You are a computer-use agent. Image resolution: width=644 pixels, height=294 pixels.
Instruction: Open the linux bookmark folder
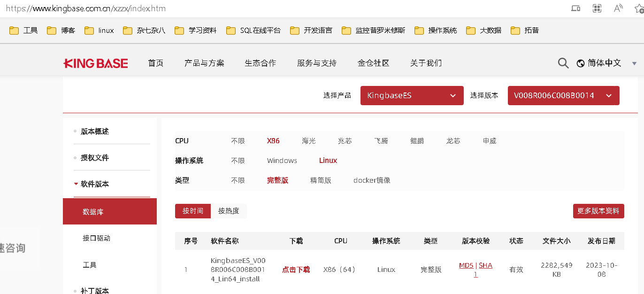99,31
